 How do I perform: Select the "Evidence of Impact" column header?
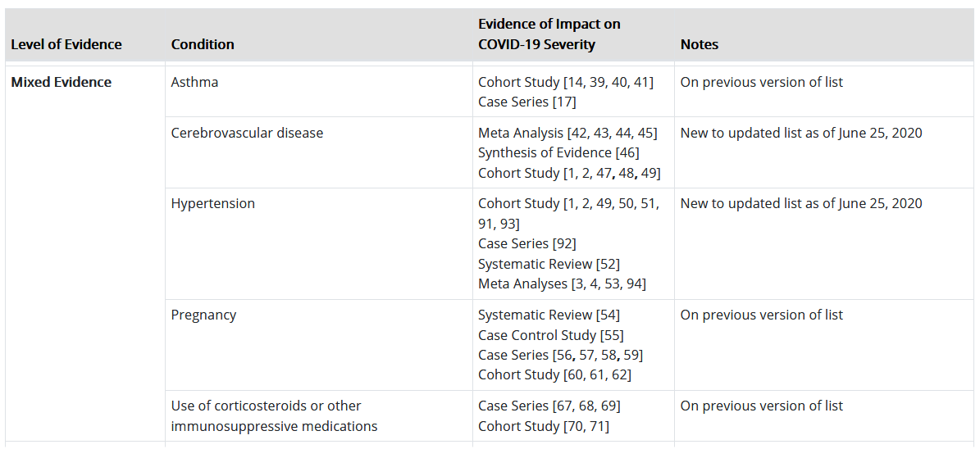click(549, 34)
